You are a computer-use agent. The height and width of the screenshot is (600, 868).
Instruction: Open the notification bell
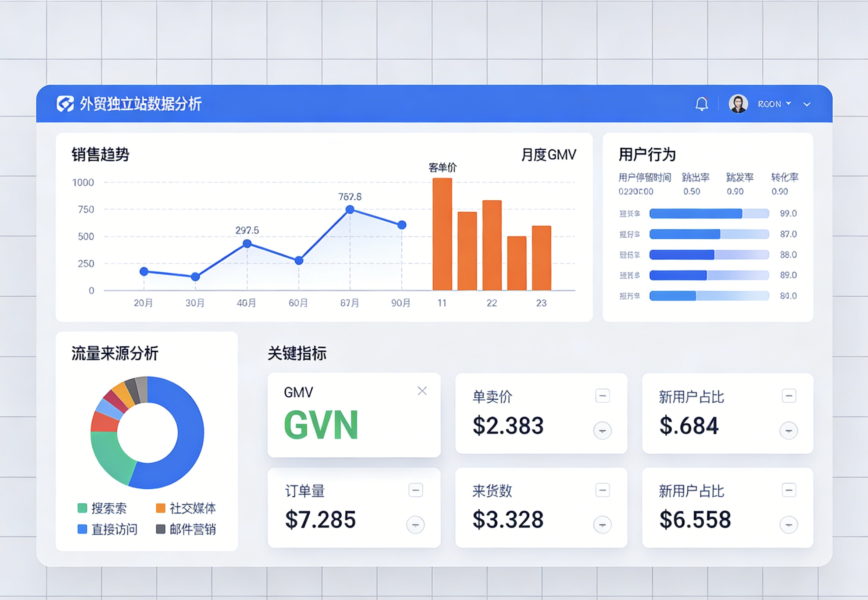(701, 104)
